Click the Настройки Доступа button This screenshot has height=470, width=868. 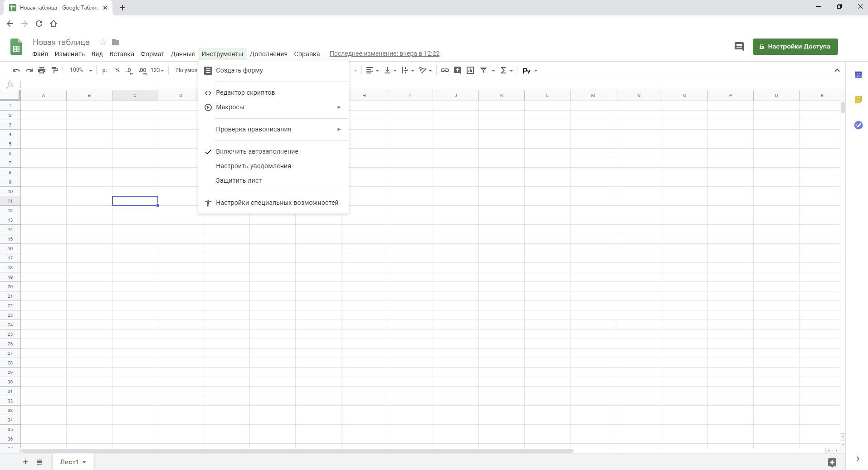coord(795,46)
